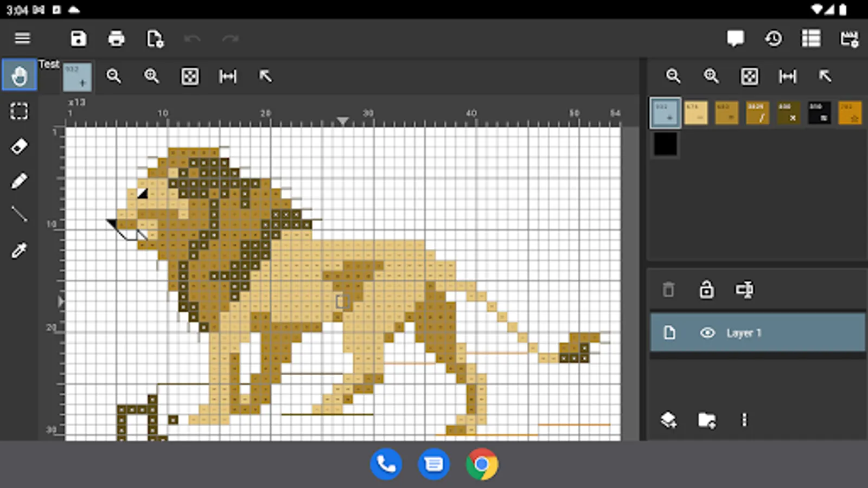Image resolution: width=868 pixels, height=488 pixels.
Task: Open the top-right settings icon with gear
Action: (x=849, y=38)
